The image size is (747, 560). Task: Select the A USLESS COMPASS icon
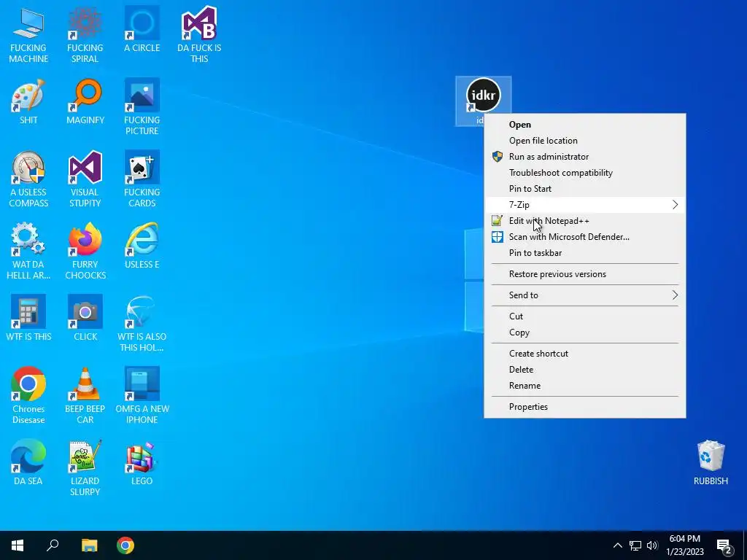coord(28,168)
